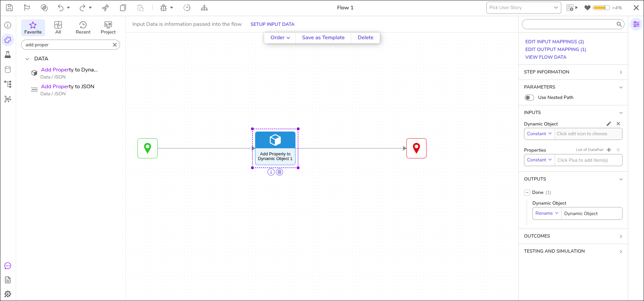Click the database cylinder icon in the left sidebar

pyautogui.click(x=8, y=69)
